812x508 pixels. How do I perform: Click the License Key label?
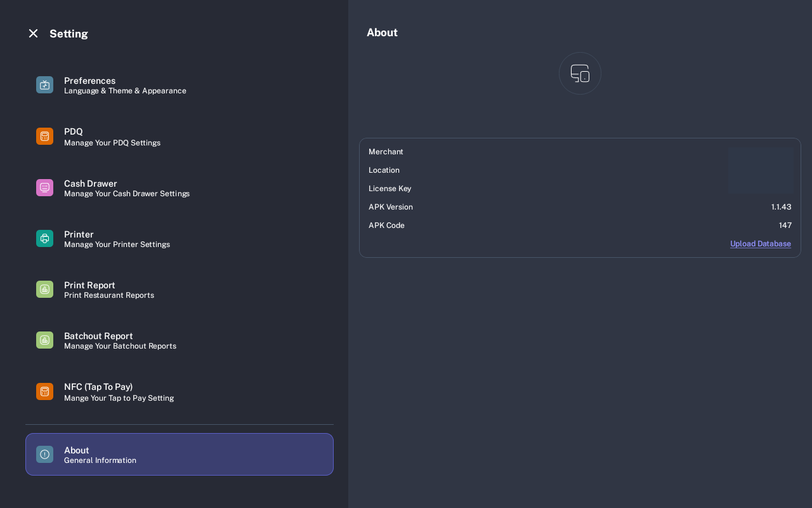coord(390,189)
